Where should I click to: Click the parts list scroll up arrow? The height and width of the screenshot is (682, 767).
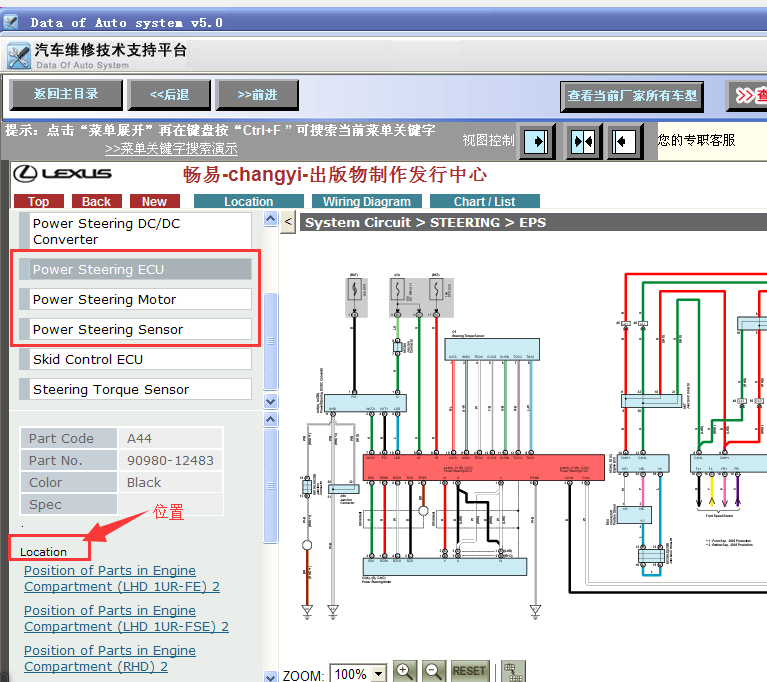point(271,218)
